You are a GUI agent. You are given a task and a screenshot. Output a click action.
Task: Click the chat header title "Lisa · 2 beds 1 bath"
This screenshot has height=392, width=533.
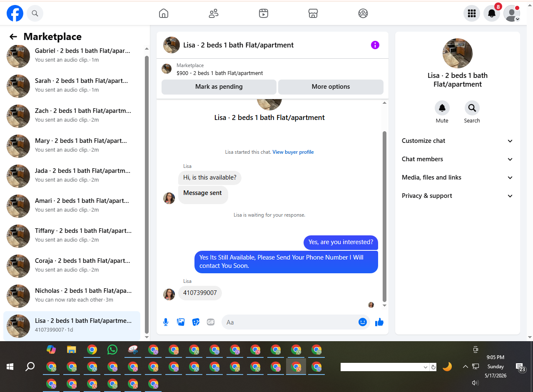click(239, 45)
